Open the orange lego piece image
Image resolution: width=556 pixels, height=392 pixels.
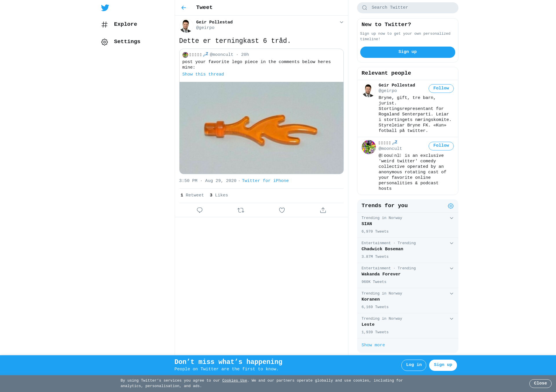coord(261,128)
